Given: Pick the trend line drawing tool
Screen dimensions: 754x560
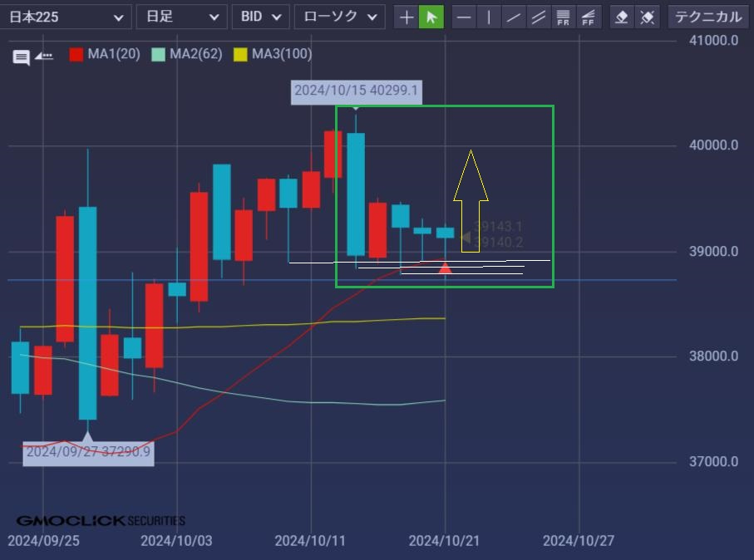Looking at the screenshot, I should click(x=514, y=17).
